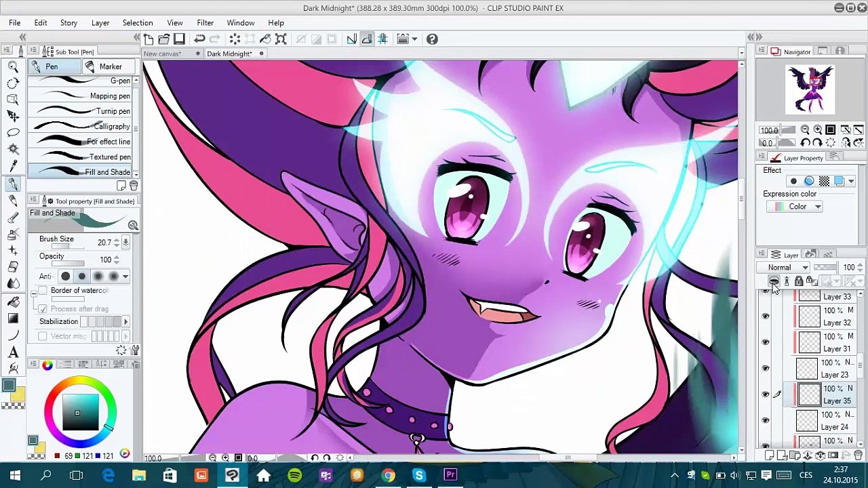Collapse the Border of watercolor options
This screenshot has height=488, width=868.
point(34,294)
